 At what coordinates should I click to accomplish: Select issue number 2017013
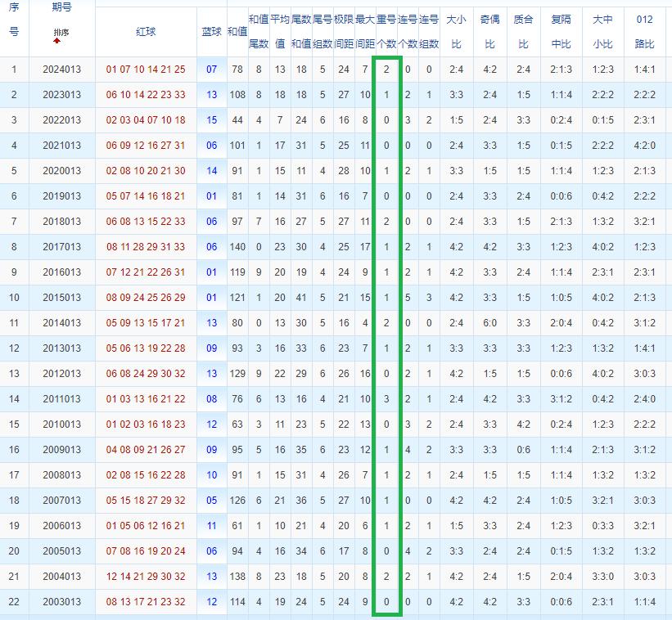(62, 247)
